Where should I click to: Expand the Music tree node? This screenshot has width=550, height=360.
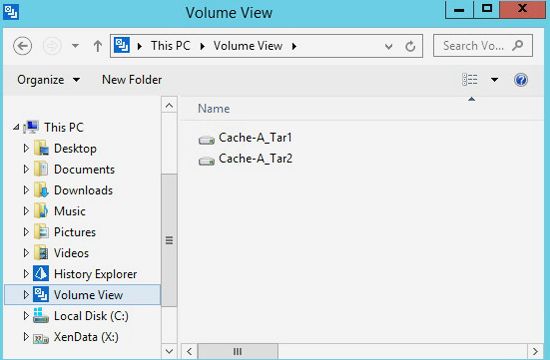(26, 211)
